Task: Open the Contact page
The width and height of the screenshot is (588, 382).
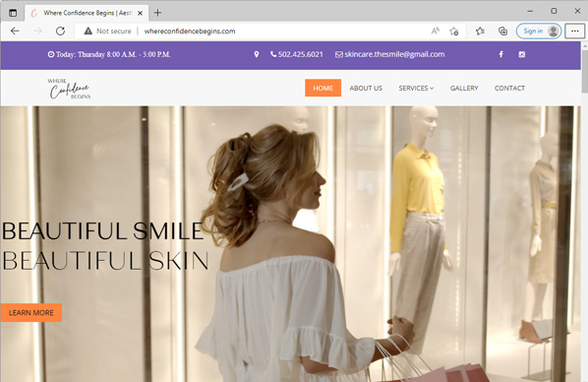Action: (x=509, y=89)
